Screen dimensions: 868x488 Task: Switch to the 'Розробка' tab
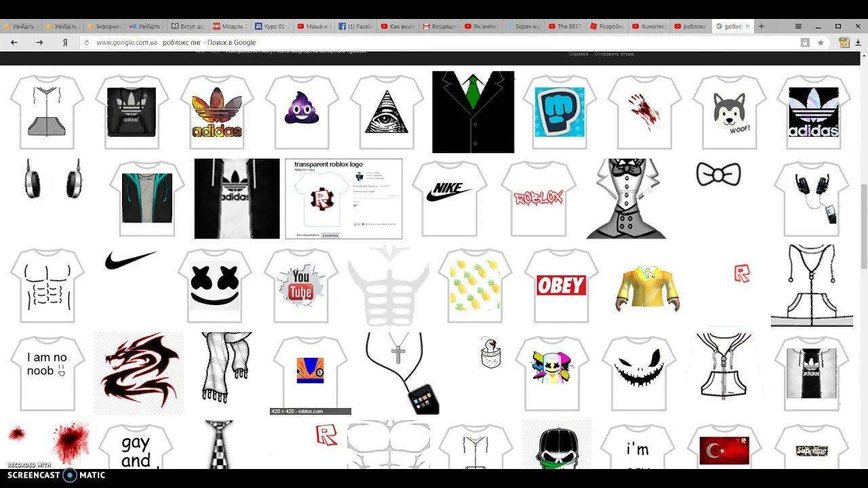tap(608, 26)
